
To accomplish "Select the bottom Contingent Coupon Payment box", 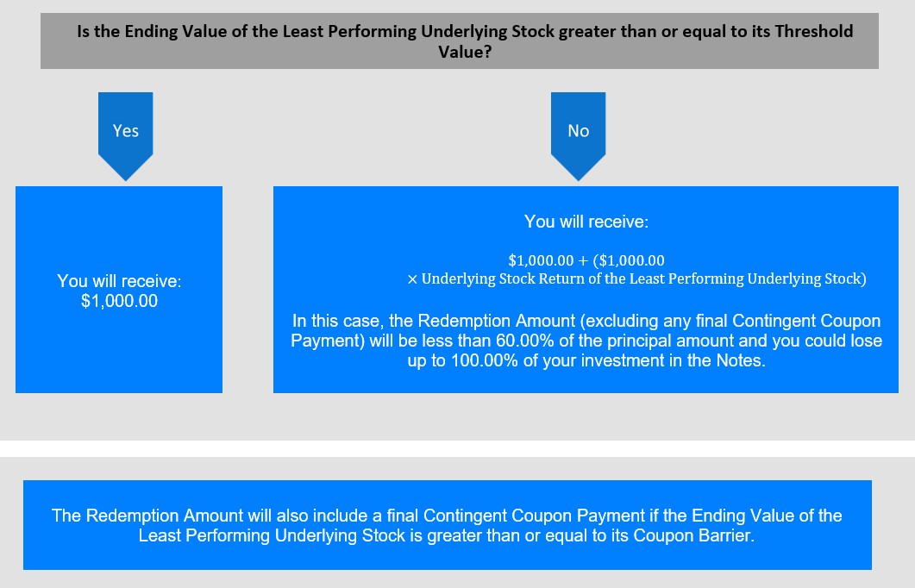I will click(x=448, y=525).
